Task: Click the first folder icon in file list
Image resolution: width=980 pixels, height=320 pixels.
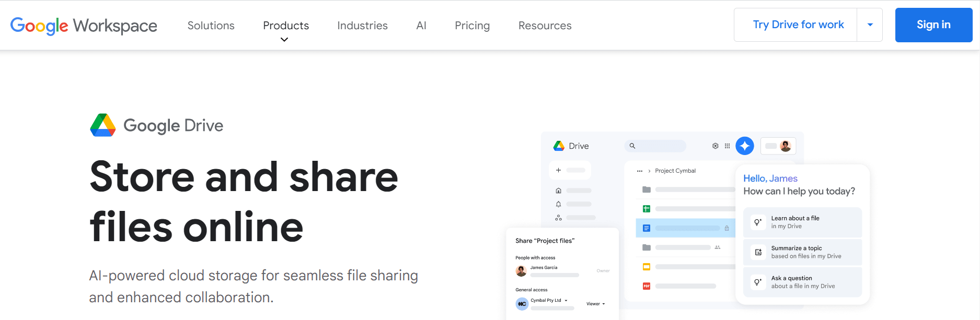Action: coord(647,189)
